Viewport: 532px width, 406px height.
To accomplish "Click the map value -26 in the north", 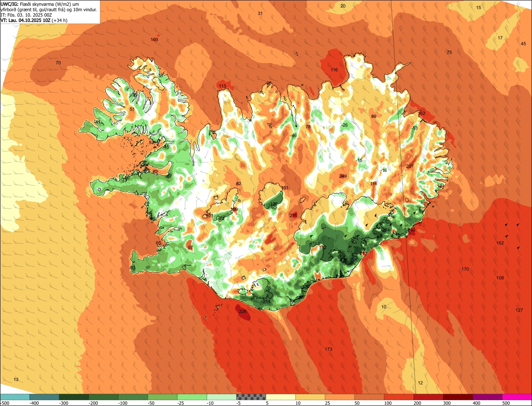I will pyautogui.click(x=344, y=125).
